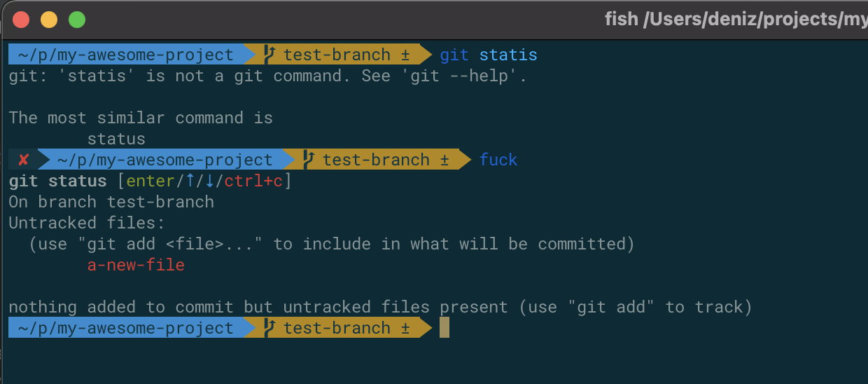The height and width of the screenshot is (384, 868).
Task: Click the mistyped 'statis' word in the first command
Action: click(x=508, y=55)
